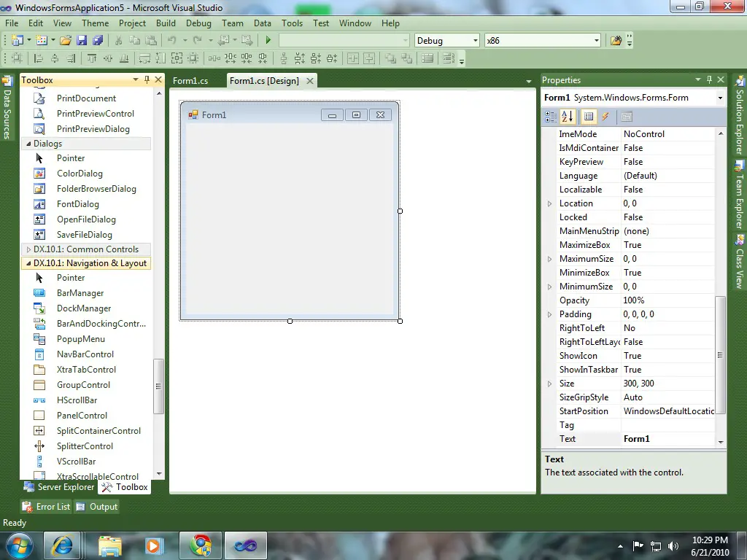
Task: Select the ColorDialog toolbox item
Action: [80, 174]
